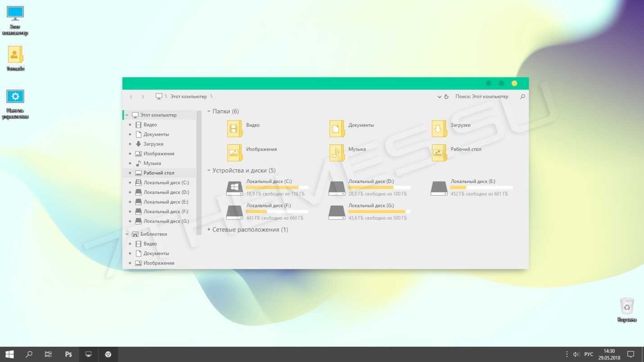Click the Поиск: Этот компьютер search field
Viewport: 644px width, 362px height.
click(x=484, y=97)
